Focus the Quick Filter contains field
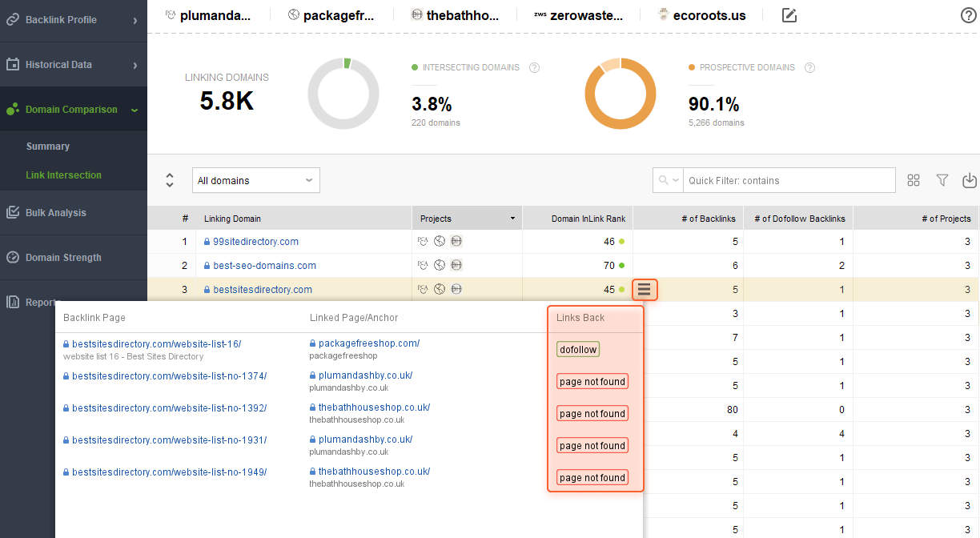This screenshot has width=980, height=538. [789, 180]
